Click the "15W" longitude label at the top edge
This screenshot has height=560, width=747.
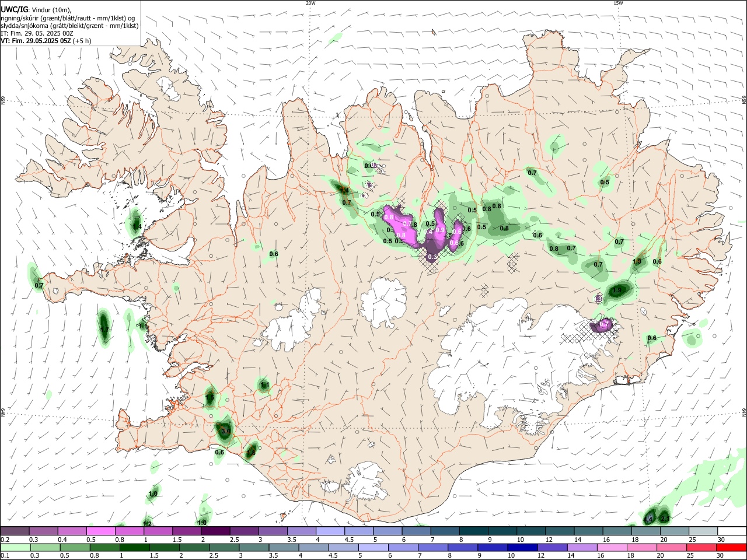pyautogui.click(x=618, y=3)
